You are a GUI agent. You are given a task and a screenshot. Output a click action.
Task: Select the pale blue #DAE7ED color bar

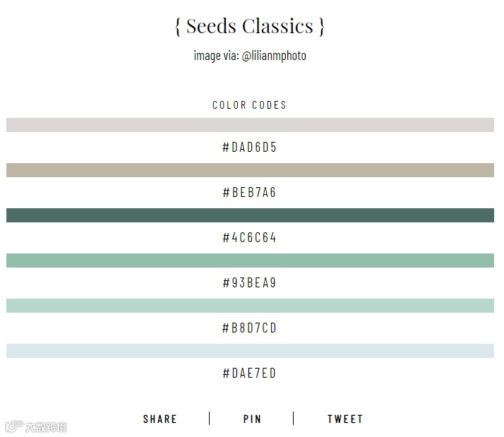click(x=250, y=351)
